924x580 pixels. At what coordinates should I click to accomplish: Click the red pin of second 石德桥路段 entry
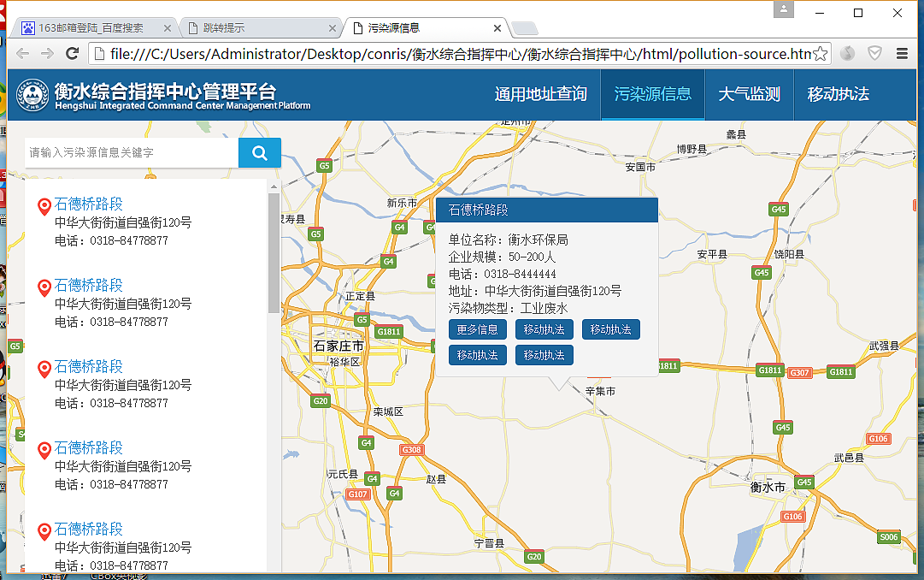click(x=44, y=288)
